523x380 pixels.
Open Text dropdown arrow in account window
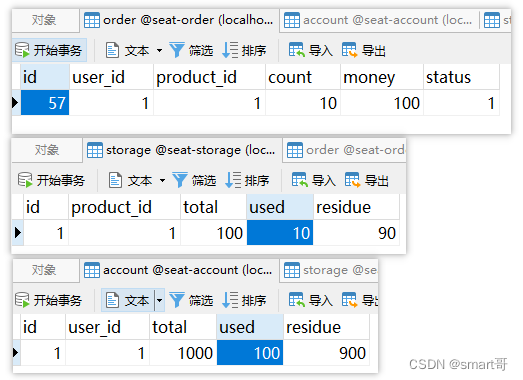click(x=159, y=300)
